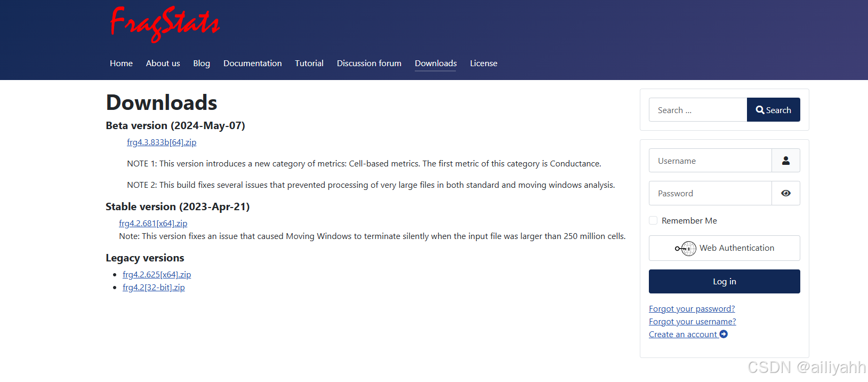
Task: Click the user icon beside Username
Action: (x=785, y=161)
